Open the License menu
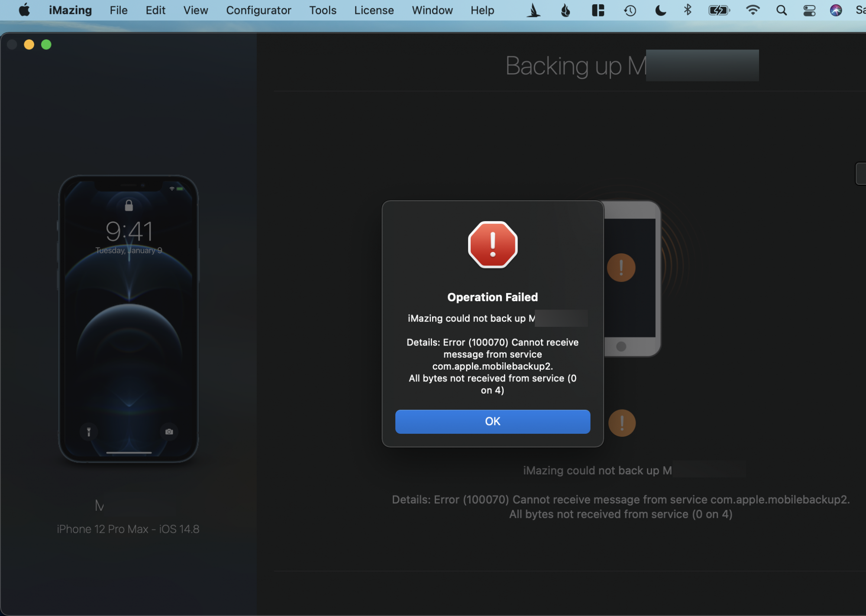The height and width of the screenshot is (616, 866). pos(374,10)
